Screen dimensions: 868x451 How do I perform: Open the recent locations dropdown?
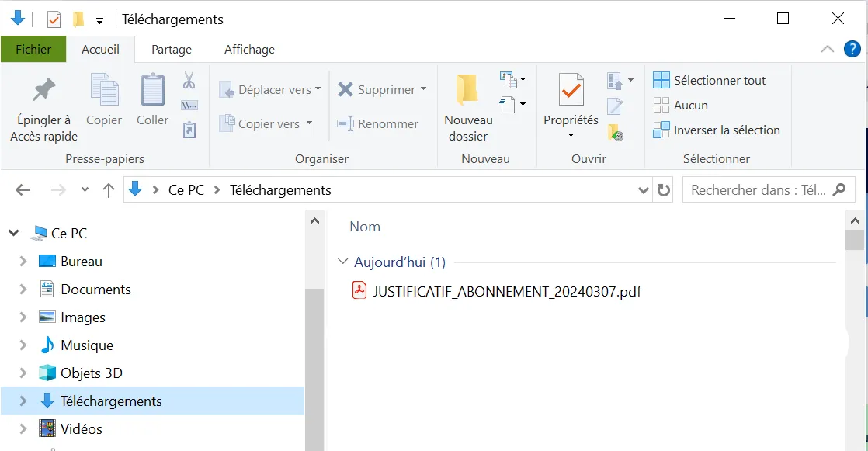[x=85, y=190]
